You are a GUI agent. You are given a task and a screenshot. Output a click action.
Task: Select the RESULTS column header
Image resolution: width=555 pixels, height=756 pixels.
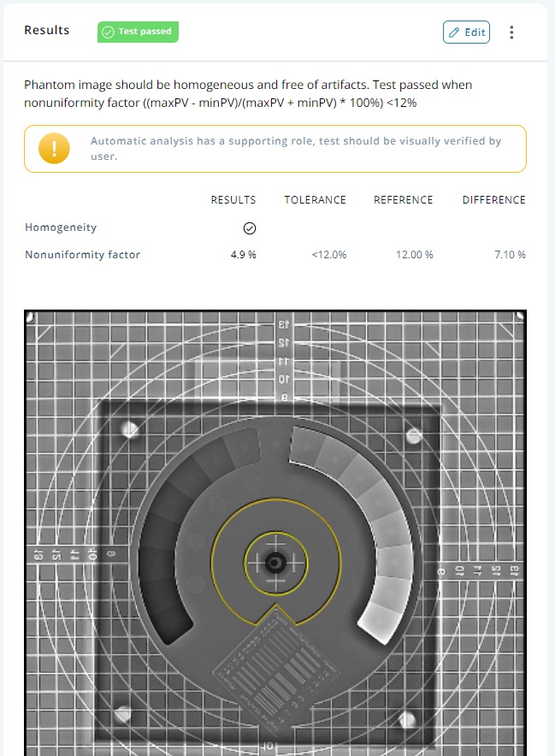point(233,200)
